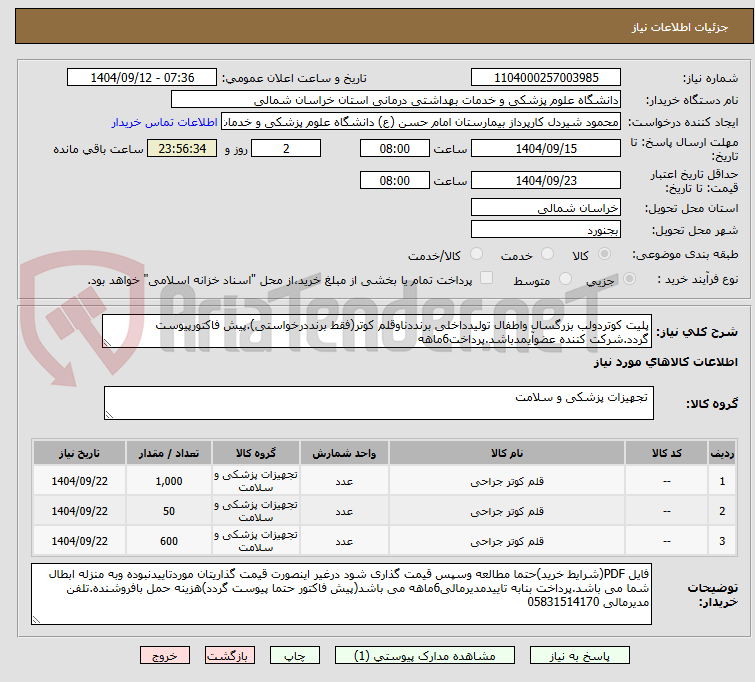Open مشاهده مدارک پیوستی (1) button
The height and width of the screenshot is (682, 755).
(425, 656)
